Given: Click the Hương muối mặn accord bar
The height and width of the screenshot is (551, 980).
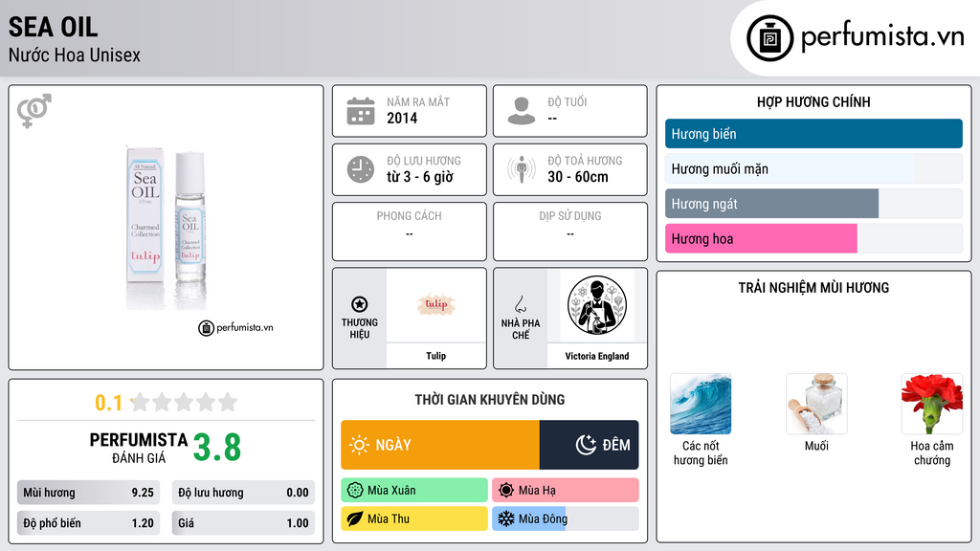Looking at the screenshot, I should pyautogui.click(x=813, y=168).
